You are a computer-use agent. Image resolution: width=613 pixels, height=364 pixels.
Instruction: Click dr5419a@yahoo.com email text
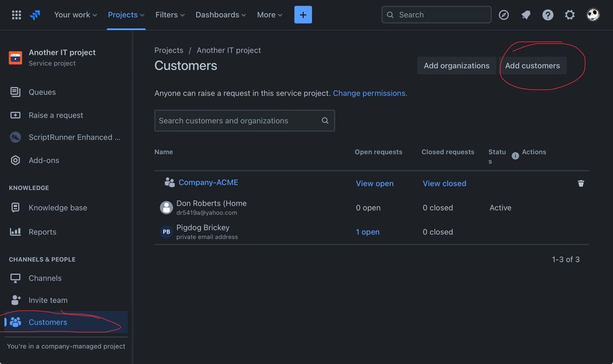coord(207,213)
